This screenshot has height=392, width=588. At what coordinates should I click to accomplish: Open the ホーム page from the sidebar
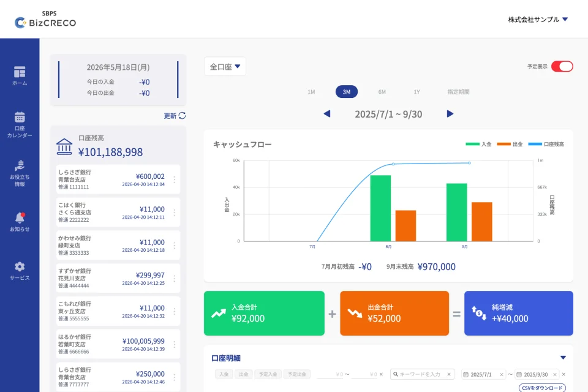coord(20,72)
